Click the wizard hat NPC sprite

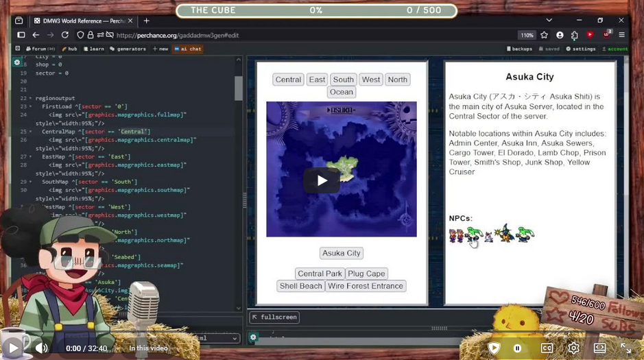coord(504,234)
